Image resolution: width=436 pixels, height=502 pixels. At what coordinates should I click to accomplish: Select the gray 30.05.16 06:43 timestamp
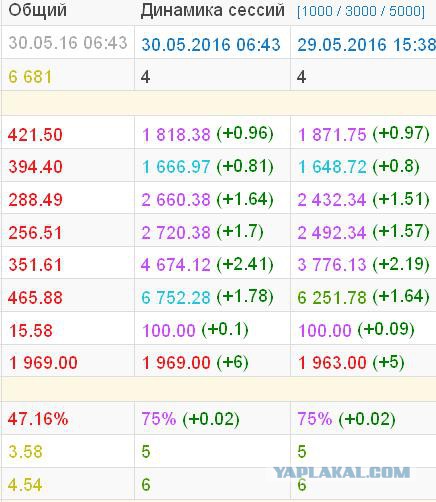pos(68,43)
